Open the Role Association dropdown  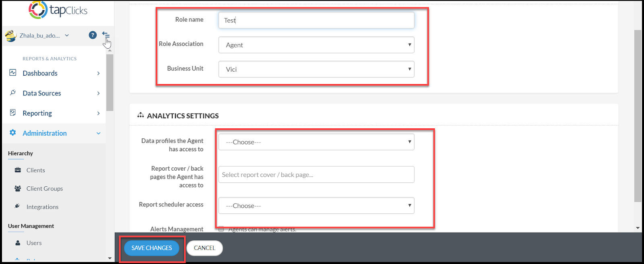coord(316,45)
